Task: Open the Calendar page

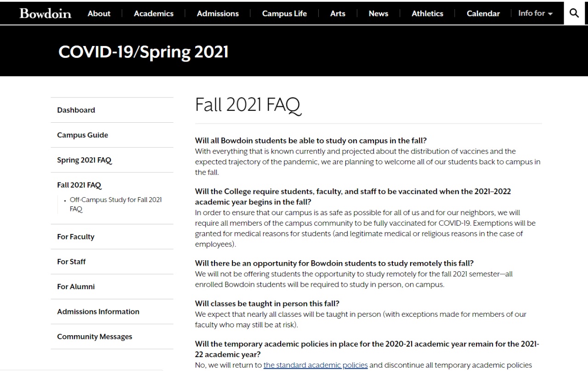Action: pos(483,13)
